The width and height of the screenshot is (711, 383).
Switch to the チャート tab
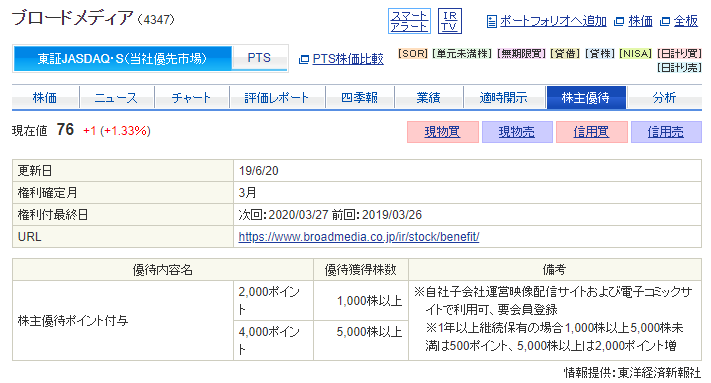tap(191, 97)
